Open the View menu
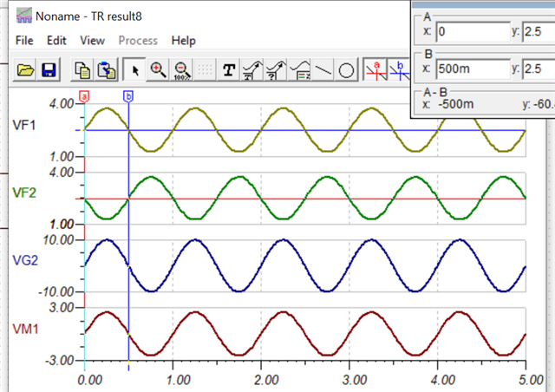 click(x=92, y=41)
